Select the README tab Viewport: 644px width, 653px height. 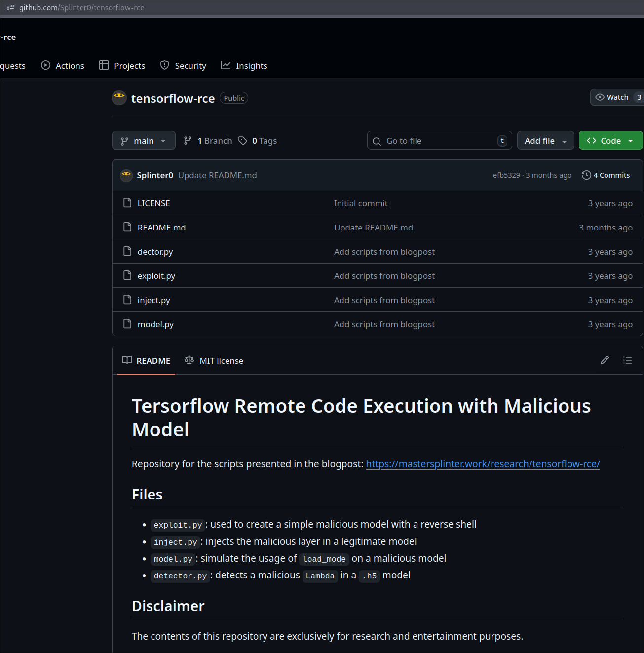click(146, 361)
